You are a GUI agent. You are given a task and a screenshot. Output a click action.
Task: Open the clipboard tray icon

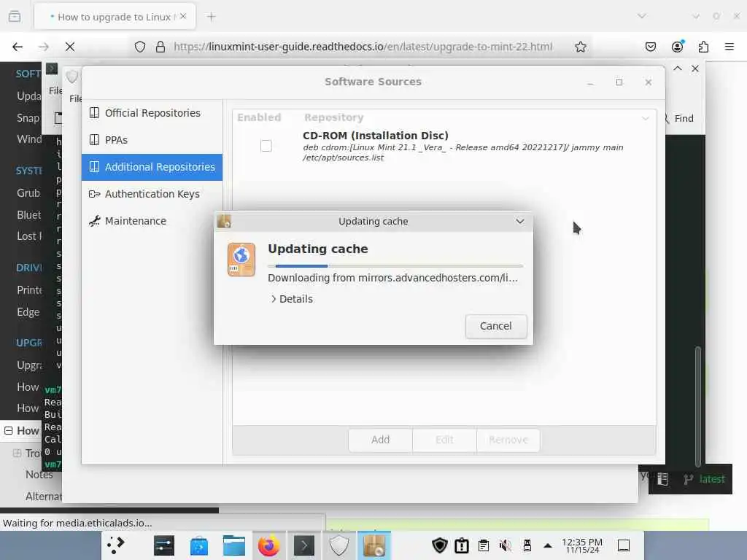click(484, 545)
